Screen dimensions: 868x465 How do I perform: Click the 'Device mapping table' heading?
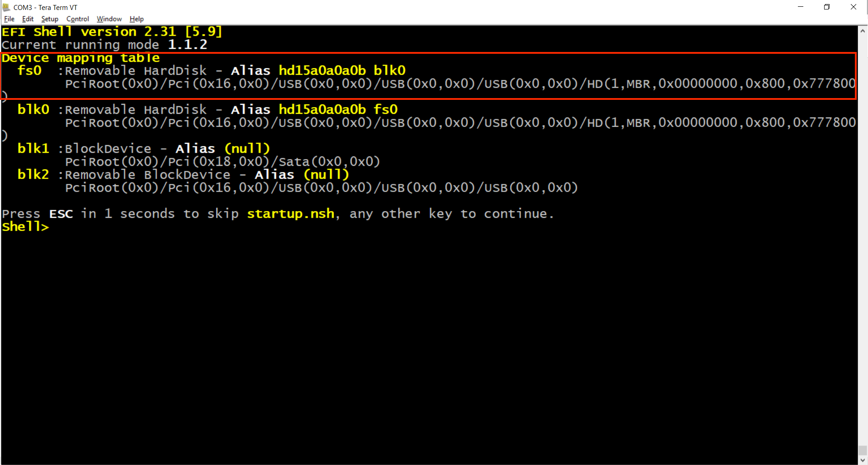81,58
